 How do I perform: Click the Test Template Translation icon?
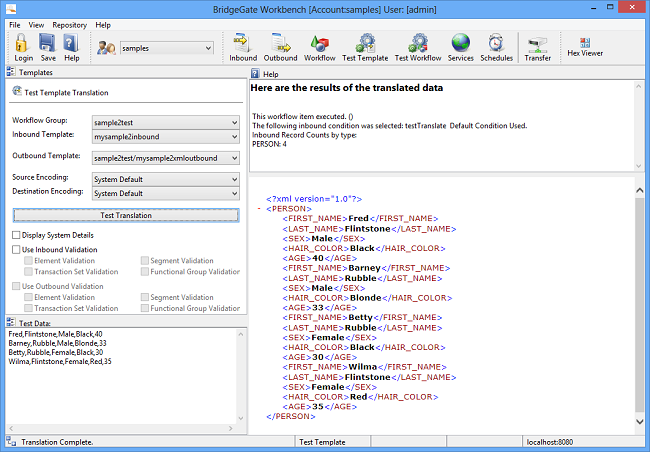(17, 91)
